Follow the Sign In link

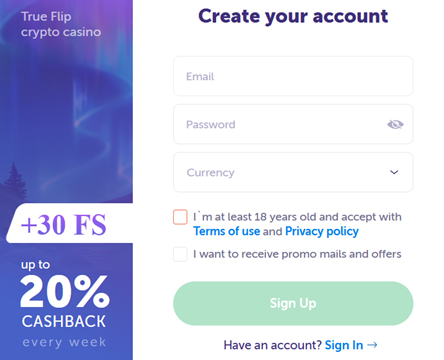344,345
